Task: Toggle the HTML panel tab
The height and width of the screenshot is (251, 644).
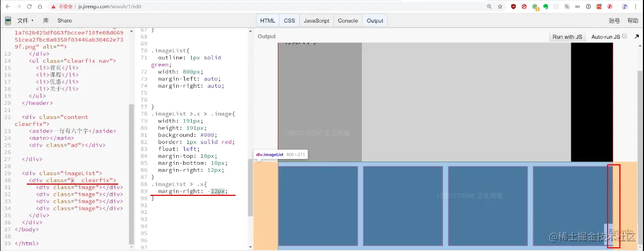Action: [268, 20]
